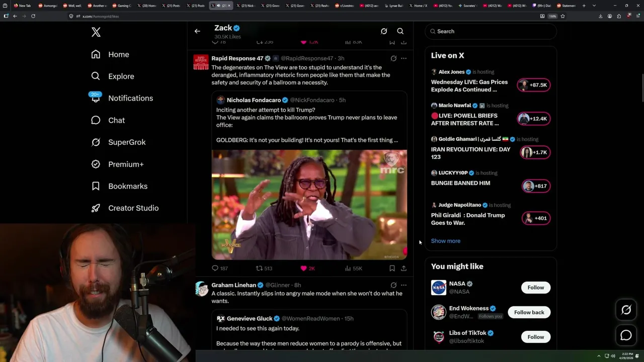Follow Libs of TikTok
This screenshot has width=644, height=362.
pyautogui.click(x=536, y=337)
